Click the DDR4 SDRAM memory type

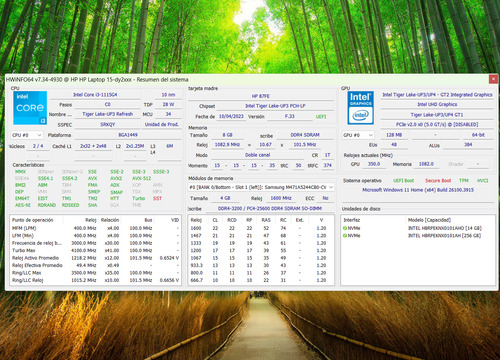coord(305,135)
